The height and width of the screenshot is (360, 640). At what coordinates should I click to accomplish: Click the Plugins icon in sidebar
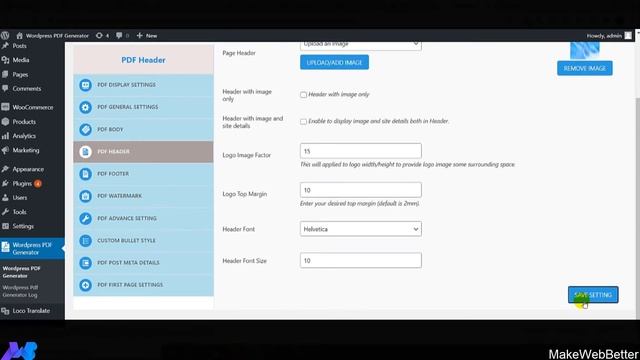(5, 184)
